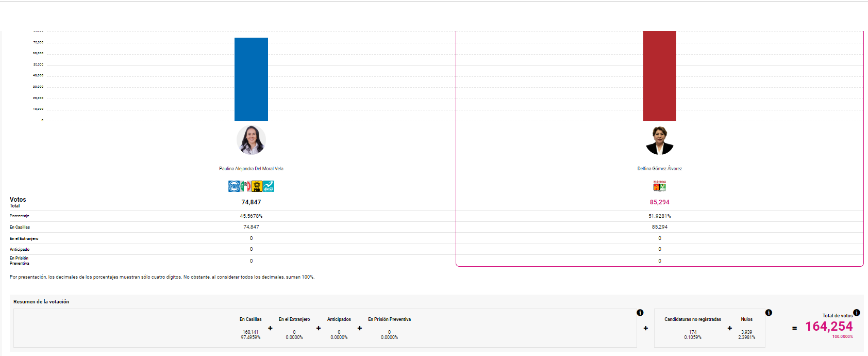Select candidate name Paulina Alejandra Del Moral Vela
The image size is (868, 356).
click(x=251, y=169)
